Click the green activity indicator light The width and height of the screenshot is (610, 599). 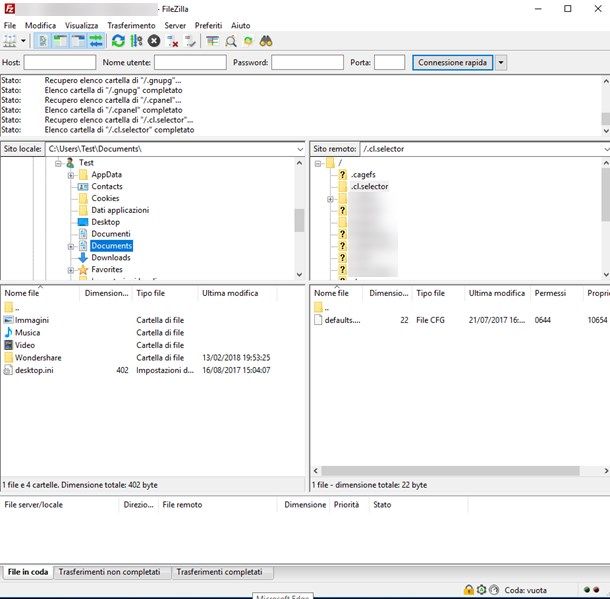587,590
